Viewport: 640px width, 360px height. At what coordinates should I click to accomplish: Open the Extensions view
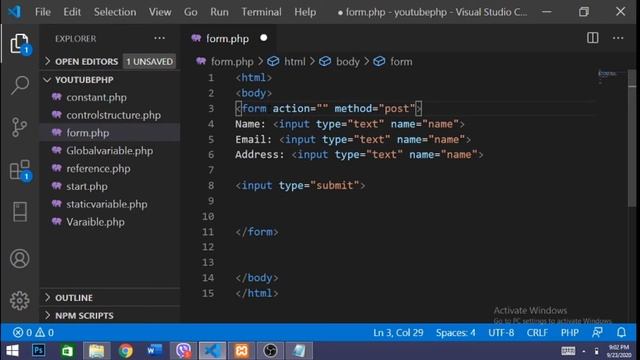coord(20,170)
